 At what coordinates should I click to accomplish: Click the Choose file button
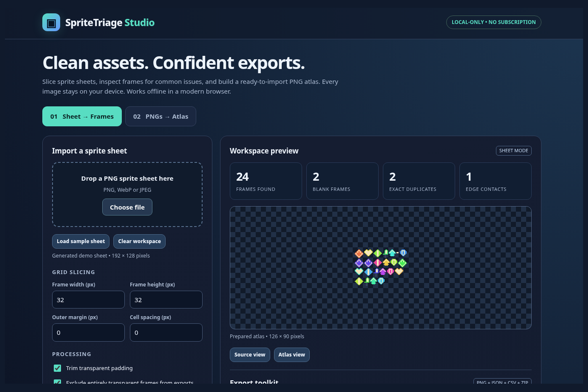pos(127,207)
